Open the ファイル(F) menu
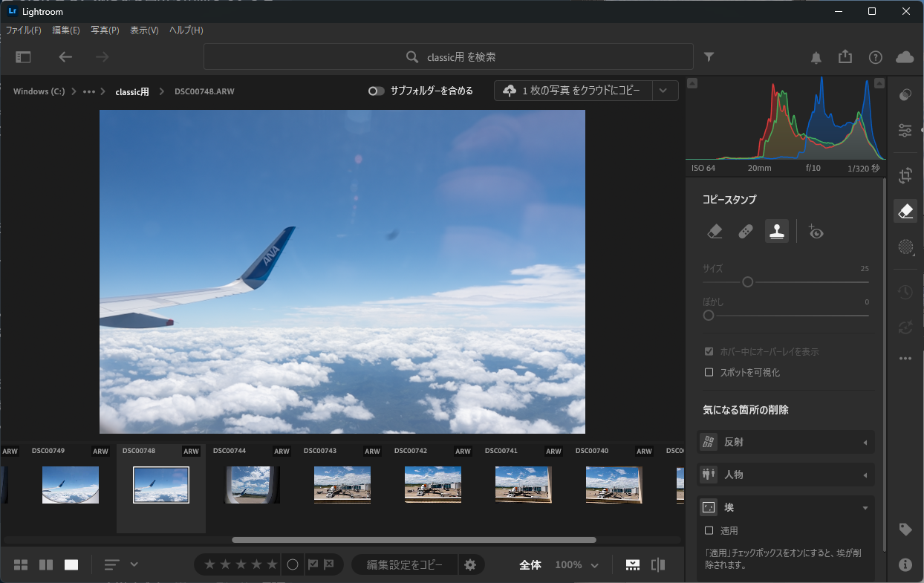Image resolution: width=924 pixels, height=583 pixels. click(x=23, y=30)
